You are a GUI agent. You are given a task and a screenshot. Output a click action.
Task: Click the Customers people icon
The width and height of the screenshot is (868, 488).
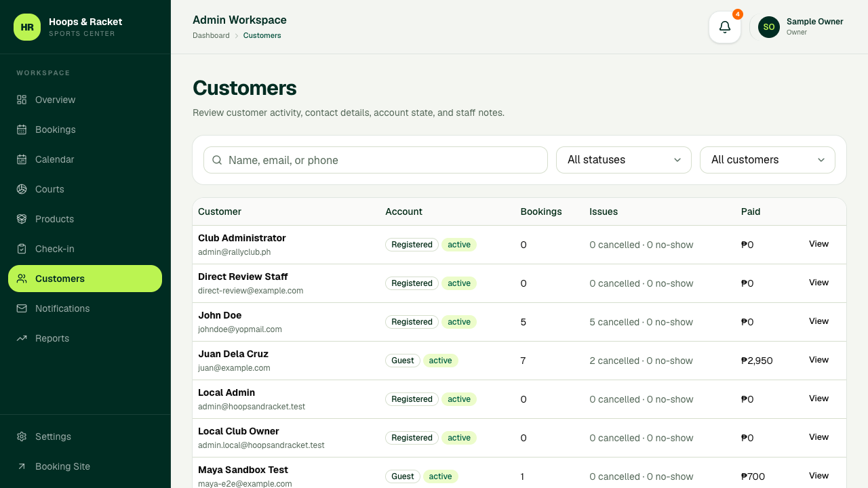click(x=22, y=279)
